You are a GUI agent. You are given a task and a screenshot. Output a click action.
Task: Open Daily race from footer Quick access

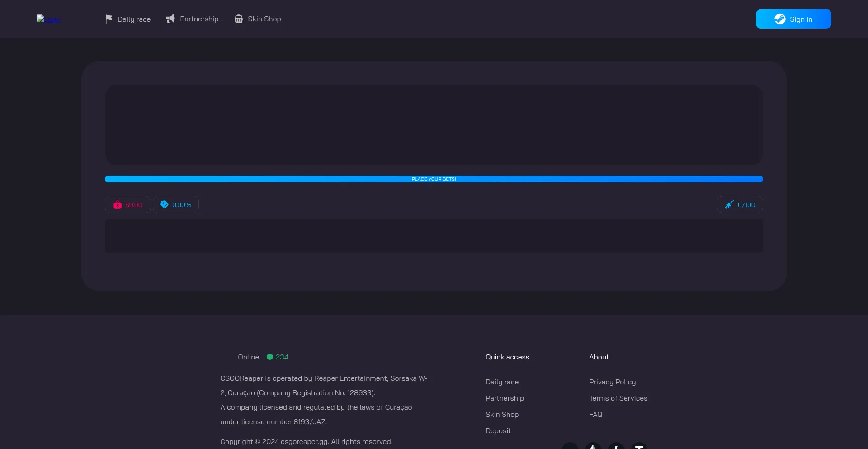(502, 382)
